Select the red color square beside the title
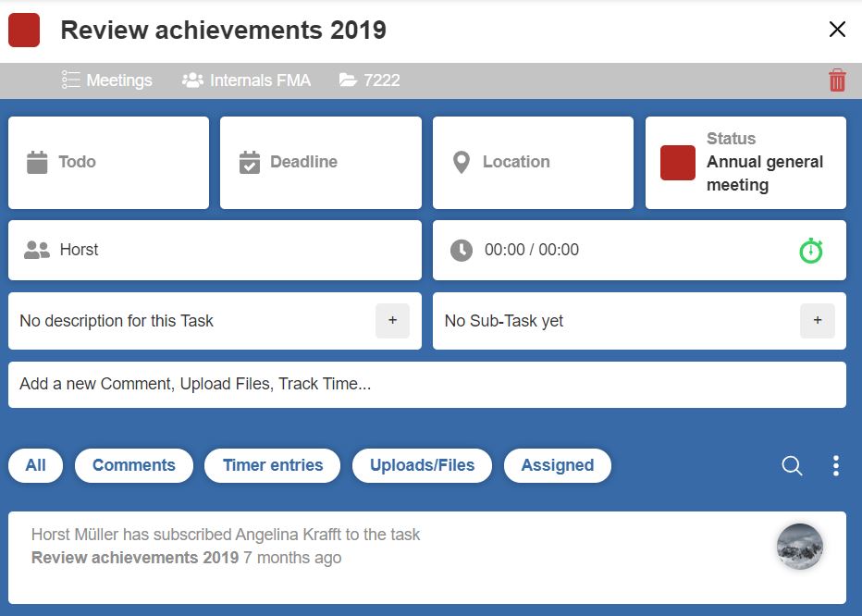This screenshot has height=616, width=862. 24,31
